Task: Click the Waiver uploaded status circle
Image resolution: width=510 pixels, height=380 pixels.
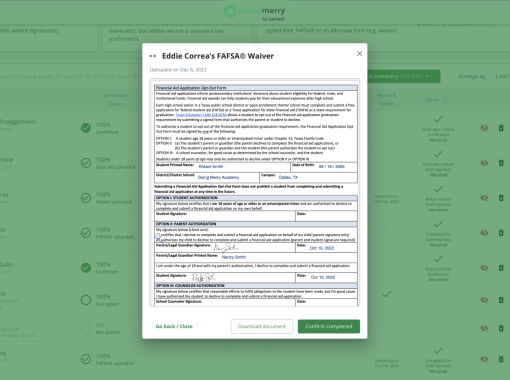Action: [x=86, y=198]
